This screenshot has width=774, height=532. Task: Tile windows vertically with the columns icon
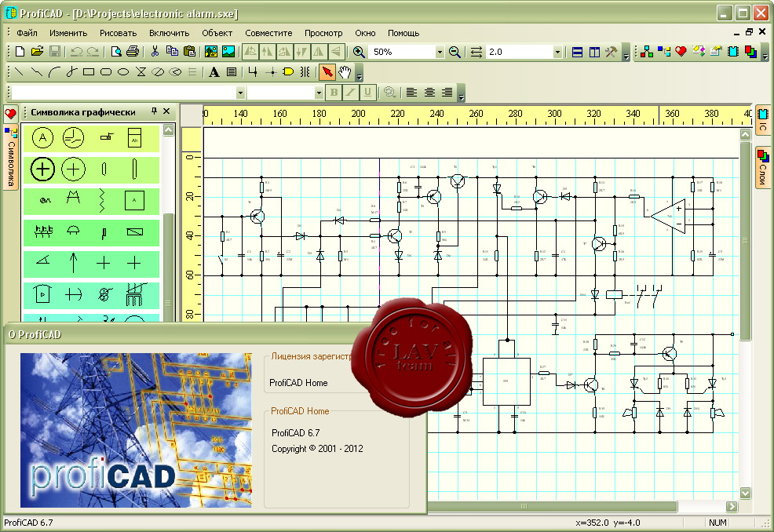click(x=594, y=52)
